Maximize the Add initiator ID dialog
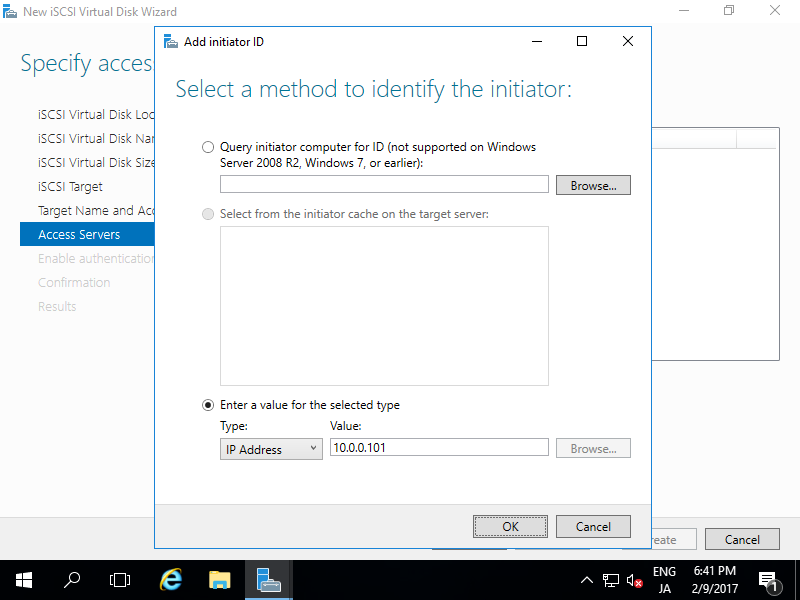The image size is (800, 600). pyautogui.click(x=582, y=41)
